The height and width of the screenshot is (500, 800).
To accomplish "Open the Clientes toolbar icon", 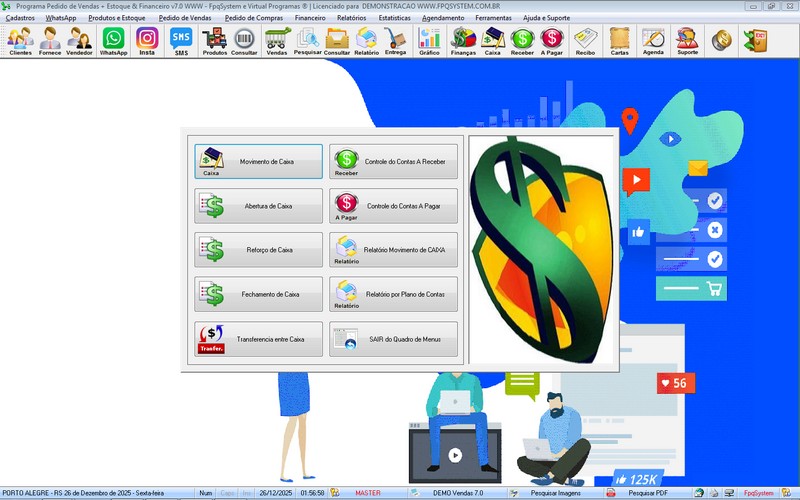I will pyautogui.click(x=20, y=41).
